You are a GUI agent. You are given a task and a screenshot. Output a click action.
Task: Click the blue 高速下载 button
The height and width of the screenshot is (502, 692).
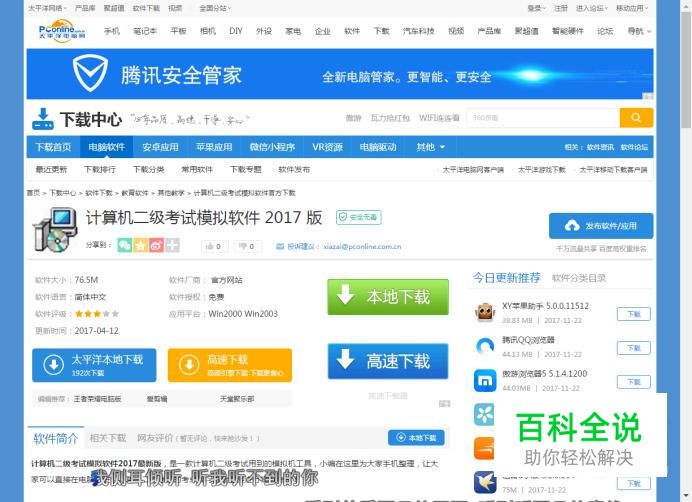tap(388, 361)
